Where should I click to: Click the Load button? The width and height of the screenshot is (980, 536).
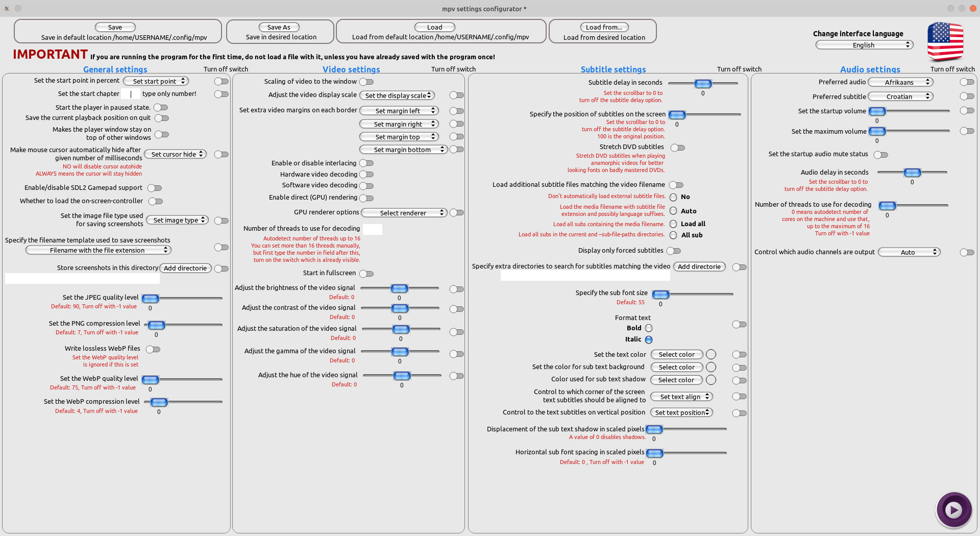click(x=434, y=27)
